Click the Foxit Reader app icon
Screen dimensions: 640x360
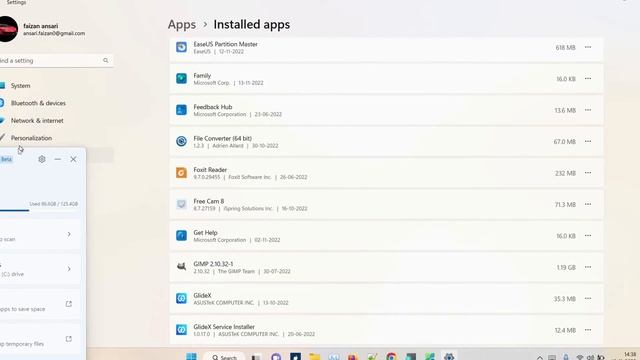coord(181,173)
